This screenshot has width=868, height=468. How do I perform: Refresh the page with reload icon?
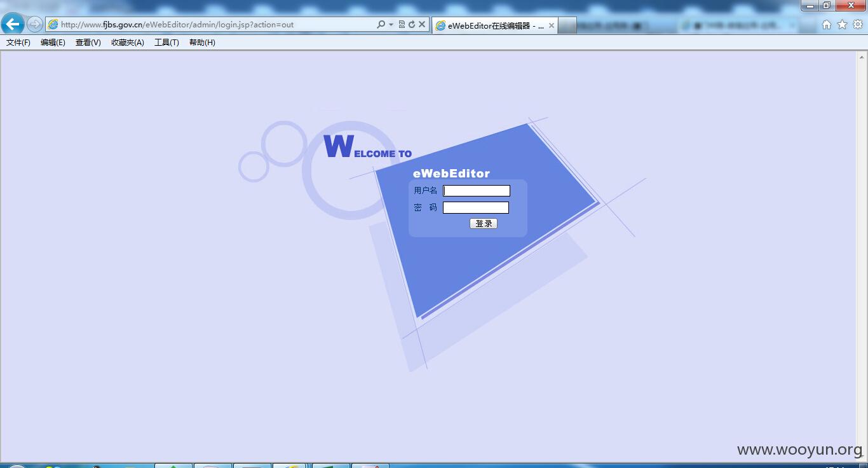coord(411,24)
